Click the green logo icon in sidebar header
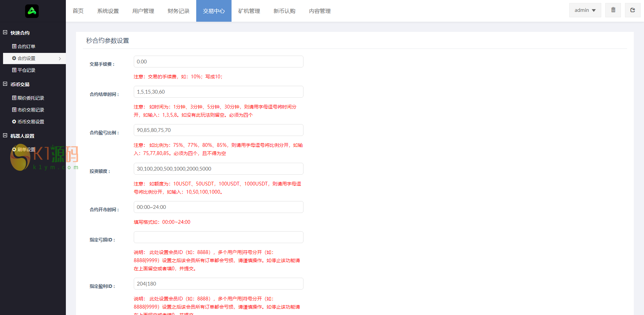The image size is (644, 315). point(32,11)
